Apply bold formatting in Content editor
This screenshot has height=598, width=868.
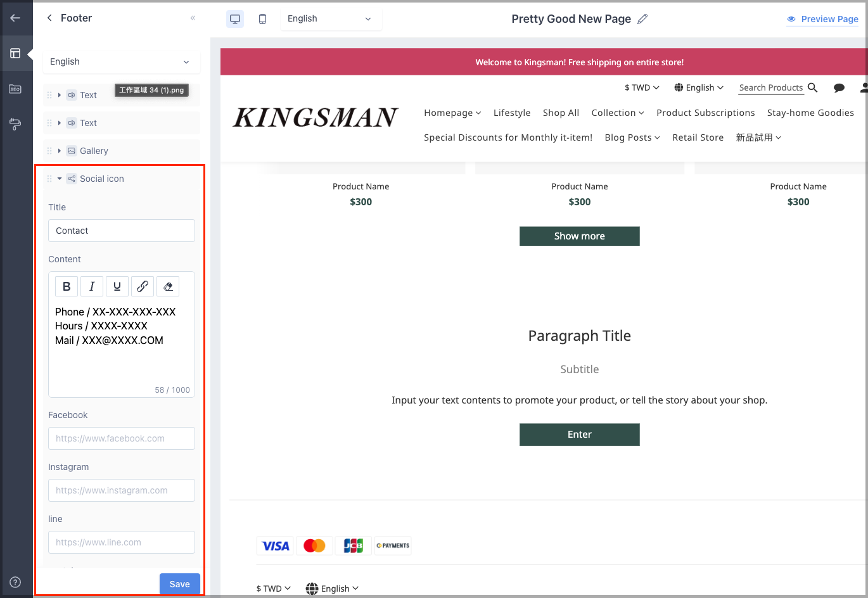(67, 286)
